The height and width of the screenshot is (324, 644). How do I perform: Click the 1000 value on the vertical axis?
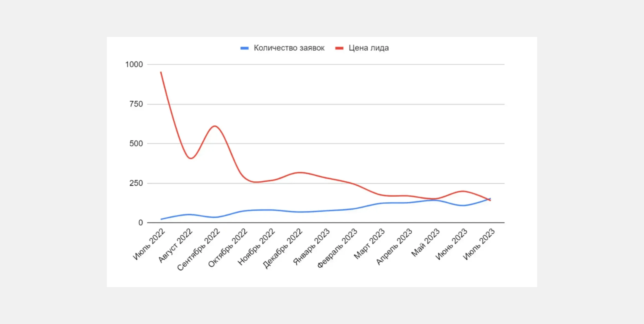[134, 65]
